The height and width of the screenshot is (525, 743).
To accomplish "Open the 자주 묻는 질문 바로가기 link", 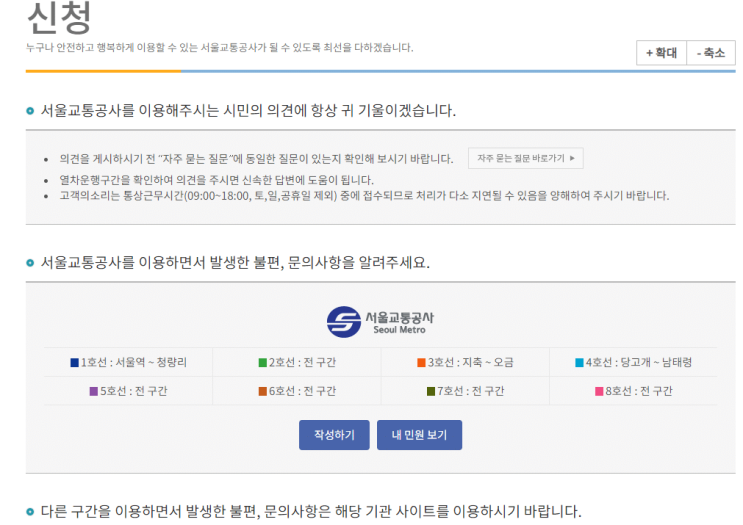I will point(526,158).
